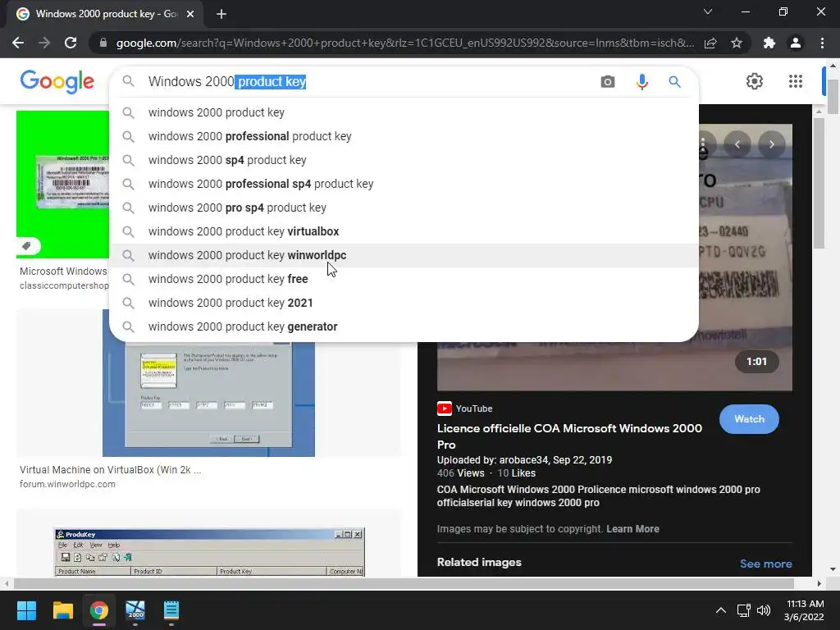Click the Google logo

tap(57, 81)
